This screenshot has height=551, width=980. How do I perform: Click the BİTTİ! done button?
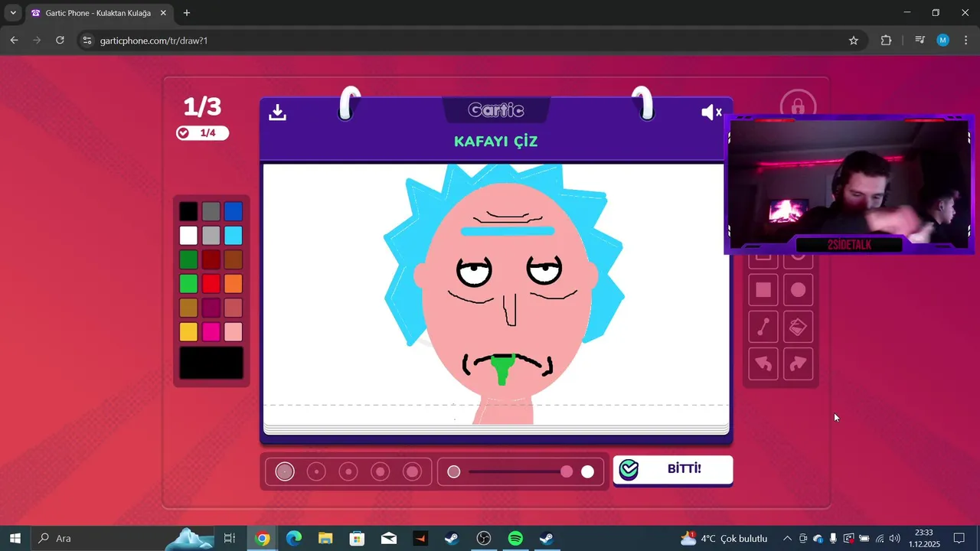(x=673, y=469)
